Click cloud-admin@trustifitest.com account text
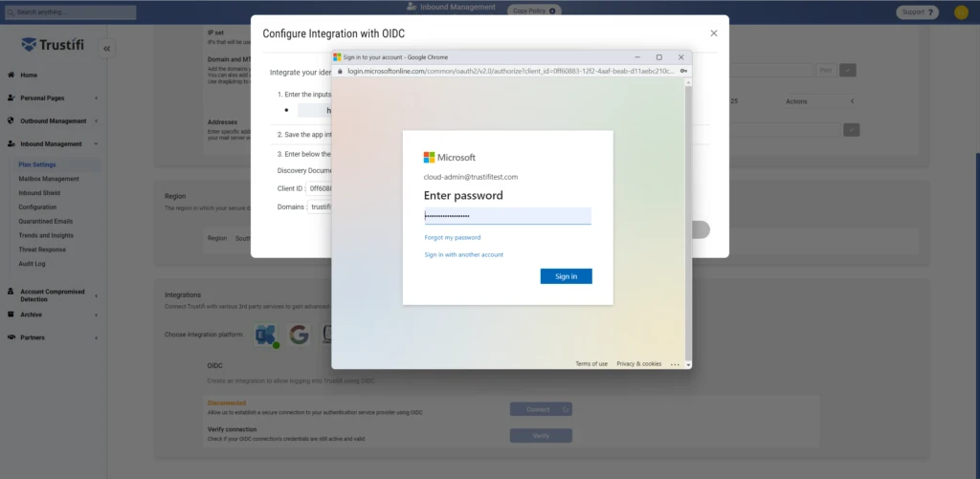This screenshot has width=980, height=479. pos(471,177)
